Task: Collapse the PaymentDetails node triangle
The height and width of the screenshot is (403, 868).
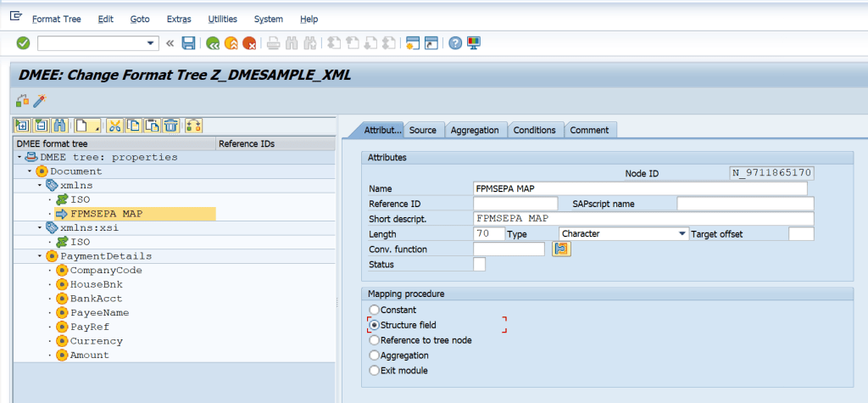Action: tap(40, 256)
